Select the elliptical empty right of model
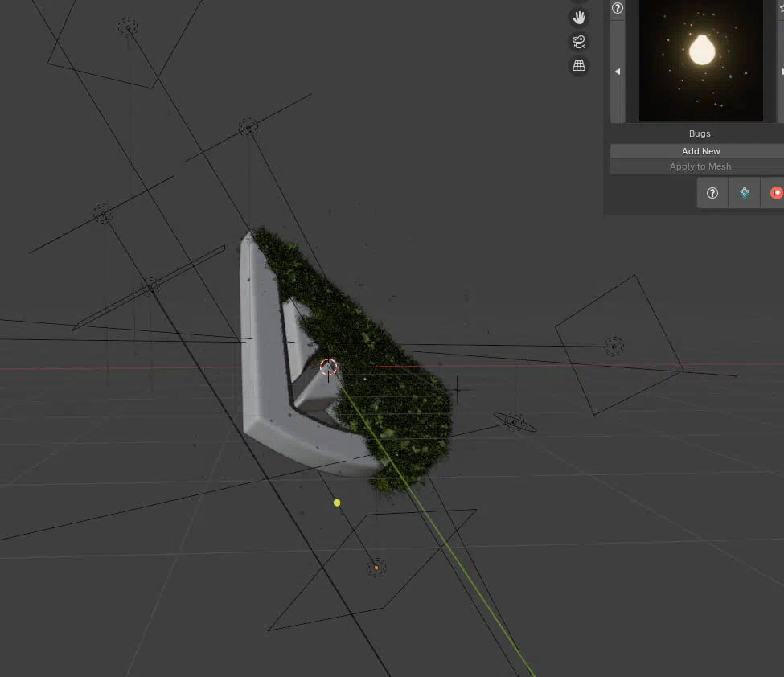Viewport: 784px width, 677px height. tap(515, 422)
